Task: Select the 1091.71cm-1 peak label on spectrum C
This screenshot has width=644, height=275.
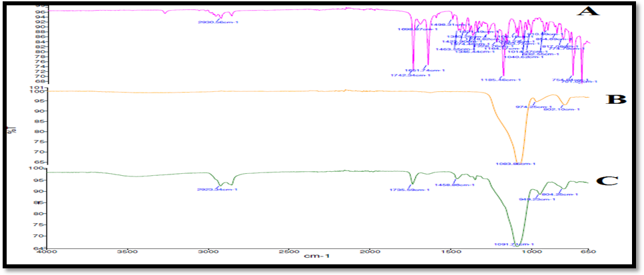Action: coord(514,244)
